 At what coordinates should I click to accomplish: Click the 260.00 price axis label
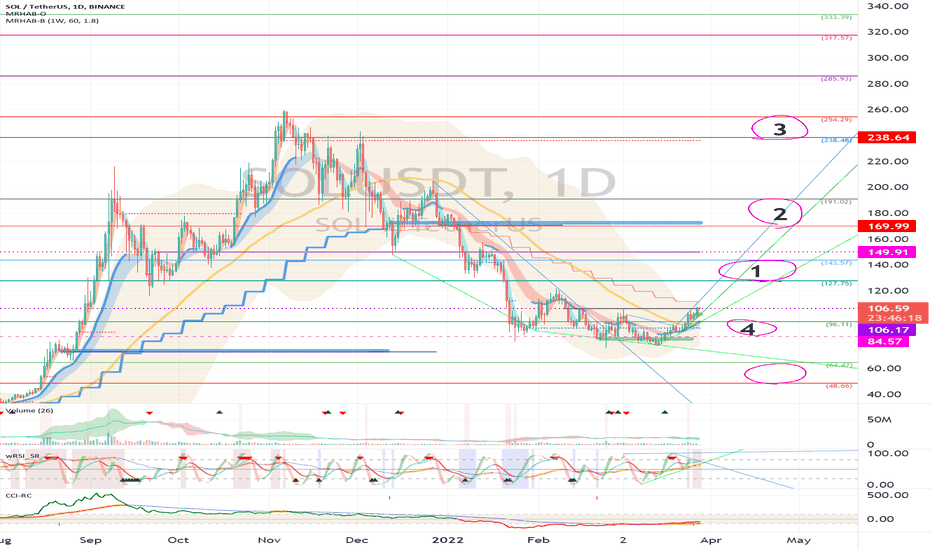tap(887, 109)
